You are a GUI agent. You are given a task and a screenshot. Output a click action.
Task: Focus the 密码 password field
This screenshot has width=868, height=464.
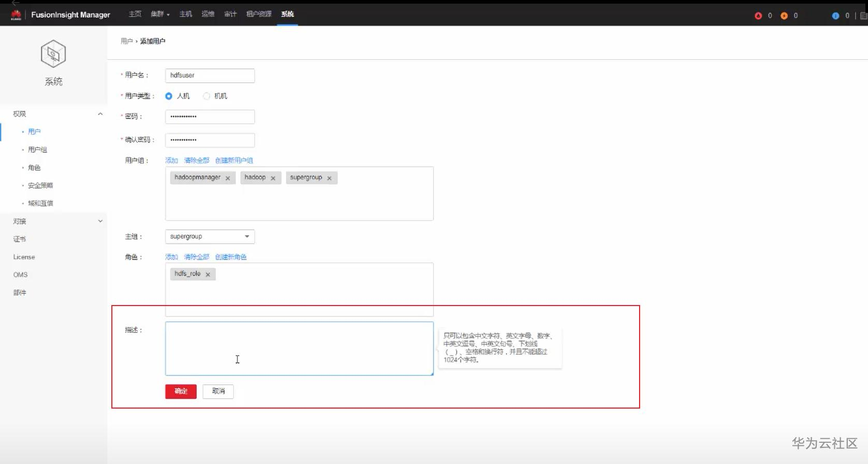tap(210, 117)
